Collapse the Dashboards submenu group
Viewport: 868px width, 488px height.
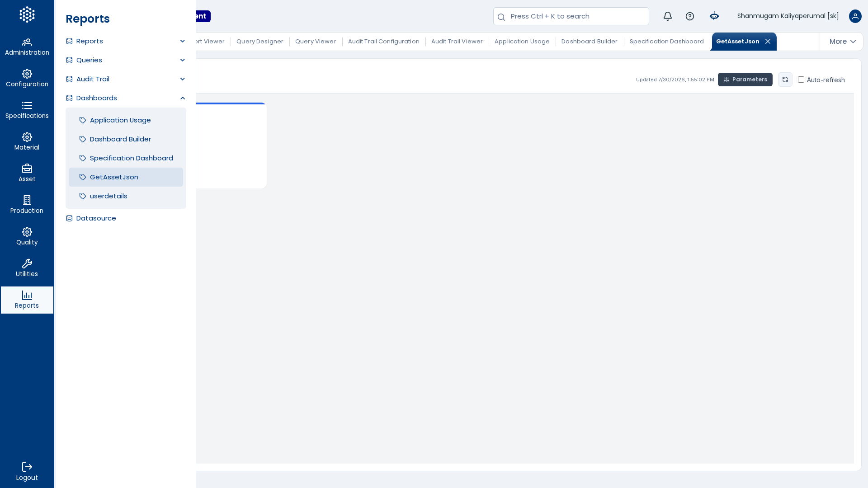coord(126,98)
